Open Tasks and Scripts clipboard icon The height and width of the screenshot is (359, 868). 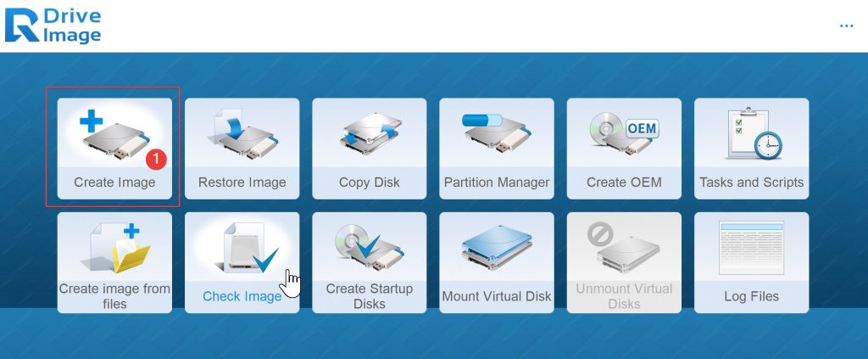(x=754, y=133)
